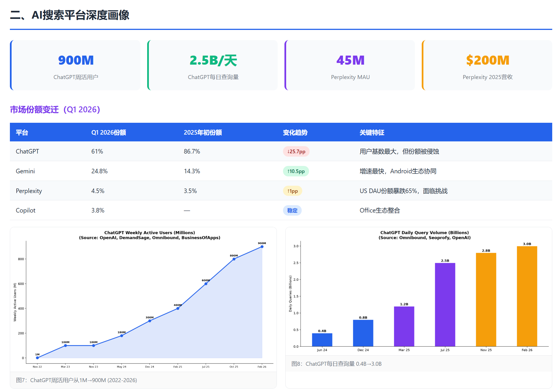This screenshot has width=559, height=392.
Task: Click the 0.4B Jun 24 blue bar
Action: click(322, 340)
